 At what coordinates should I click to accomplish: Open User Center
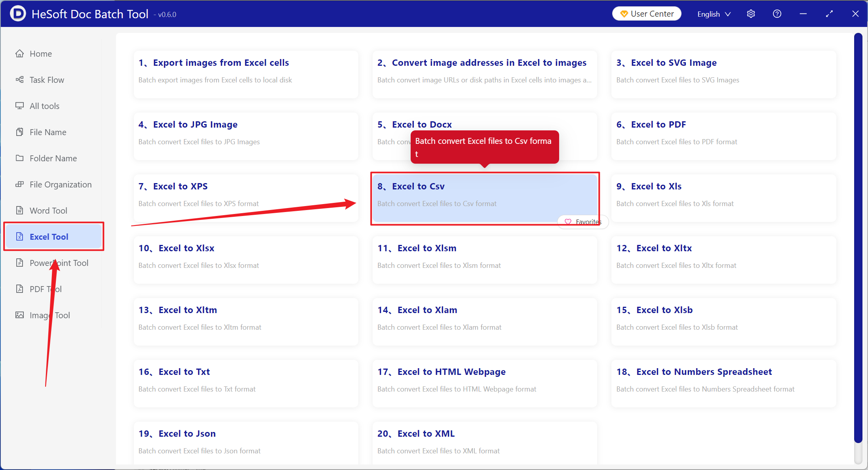click(647, 14)
